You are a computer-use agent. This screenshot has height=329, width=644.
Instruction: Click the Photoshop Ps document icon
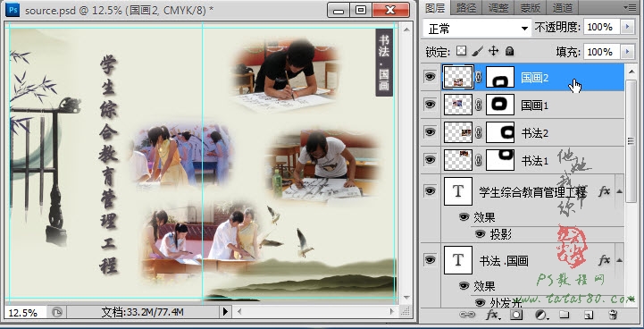13,10
